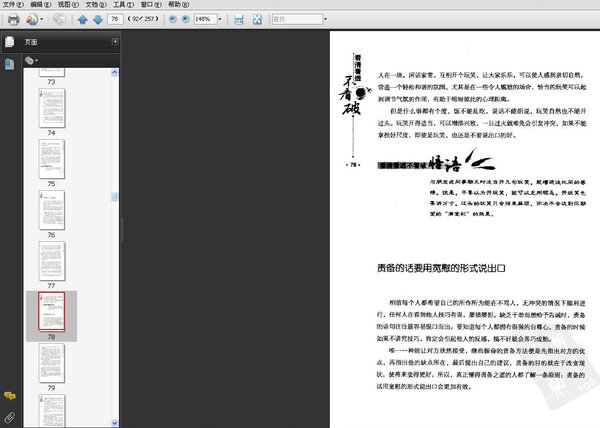The width and height of the screenshot is (600, 428).
Task: Click the print icon in toolbar
Action: click(13, 19)
